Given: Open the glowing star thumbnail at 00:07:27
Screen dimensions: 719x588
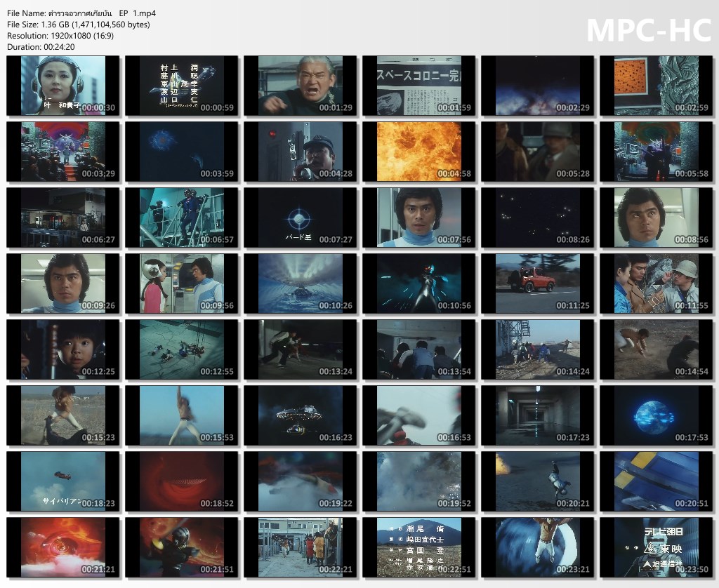Looking at the screenshot, I should click(301, 218).
